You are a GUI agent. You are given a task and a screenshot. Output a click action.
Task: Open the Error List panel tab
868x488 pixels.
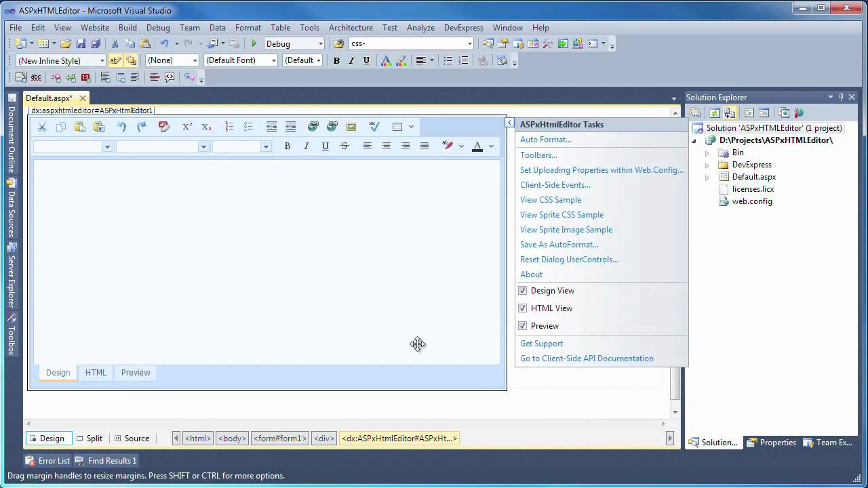pyautogui.click(x=47, y=461)
